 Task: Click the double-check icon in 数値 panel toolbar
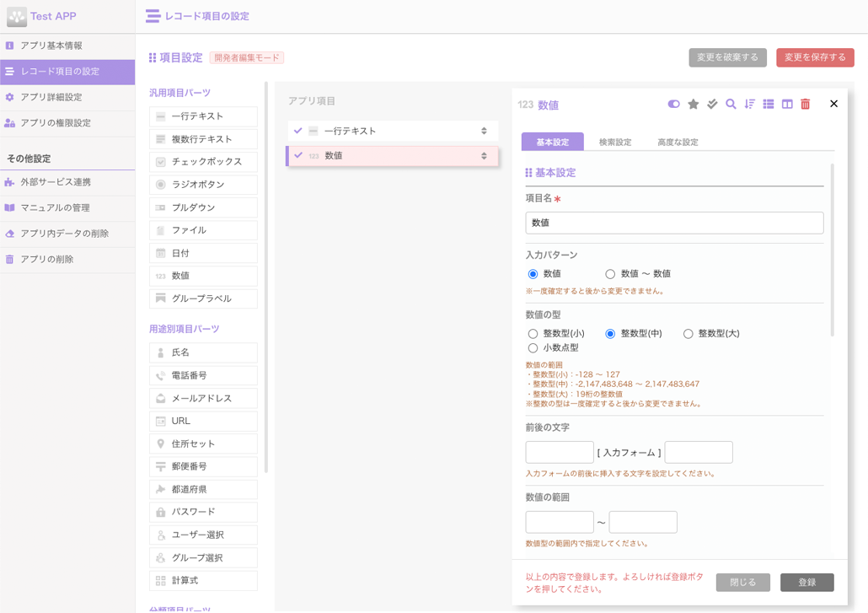click(712, 104)
